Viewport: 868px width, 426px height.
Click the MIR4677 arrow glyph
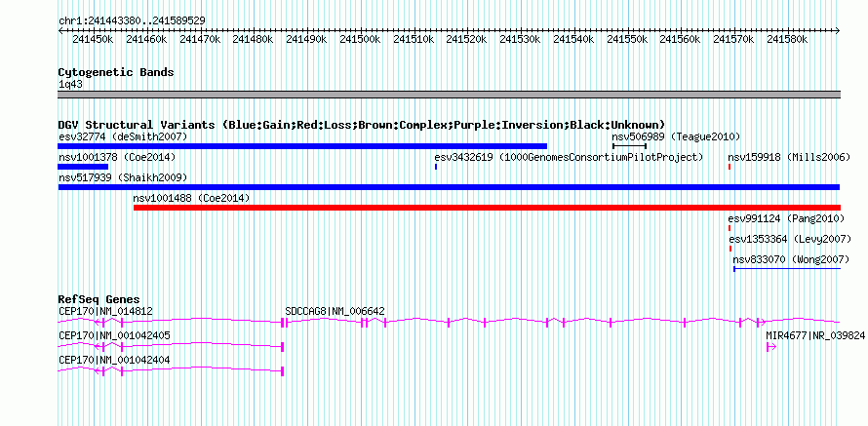click(771, 347)
